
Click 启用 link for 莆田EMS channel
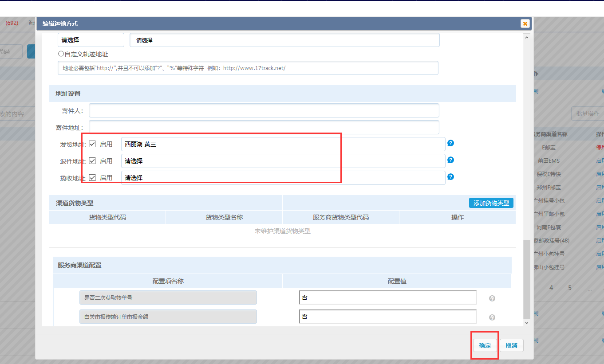tap(600, 160)
